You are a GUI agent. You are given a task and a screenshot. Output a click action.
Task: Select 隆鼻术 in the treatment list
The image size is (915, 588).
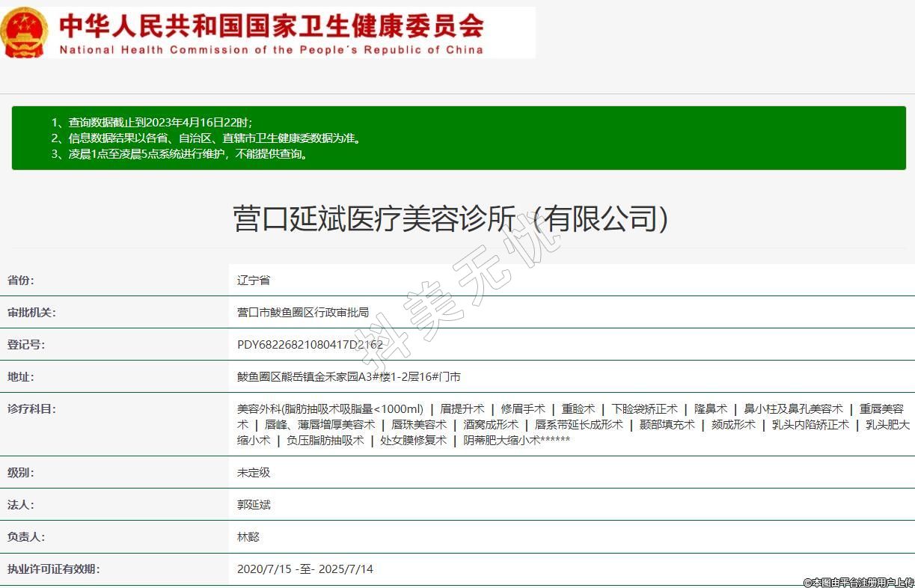click(711, 409)
